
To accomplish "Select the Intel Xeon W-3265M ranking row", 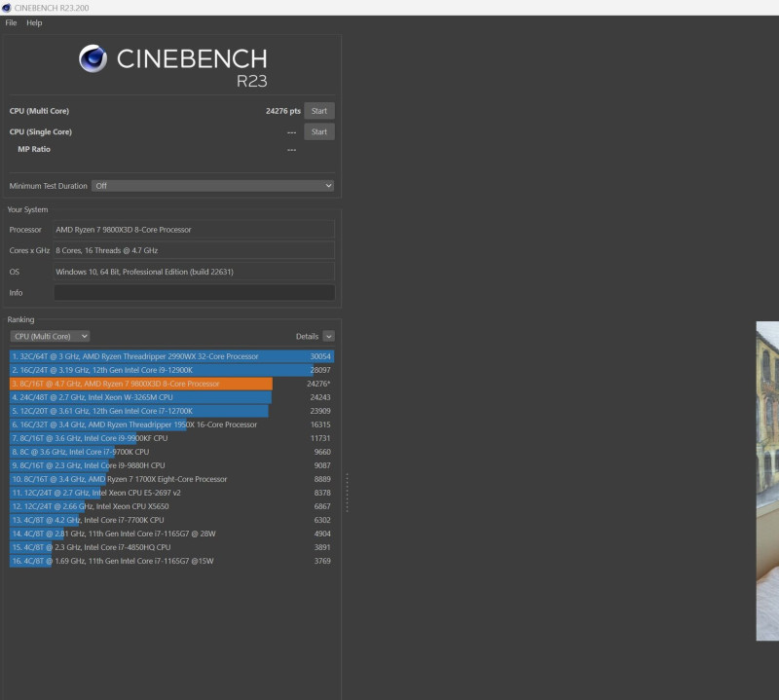I will pyautogui.click(x=172, y=397).
